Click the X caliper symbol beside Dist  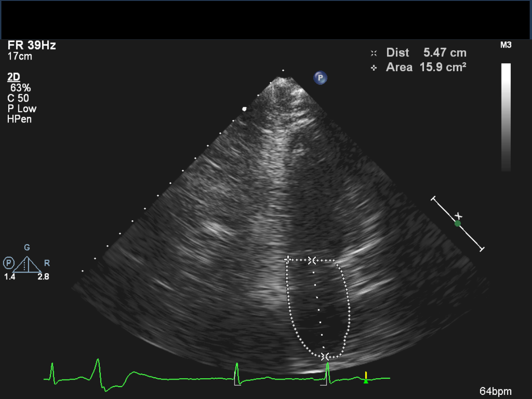[374, 53]
